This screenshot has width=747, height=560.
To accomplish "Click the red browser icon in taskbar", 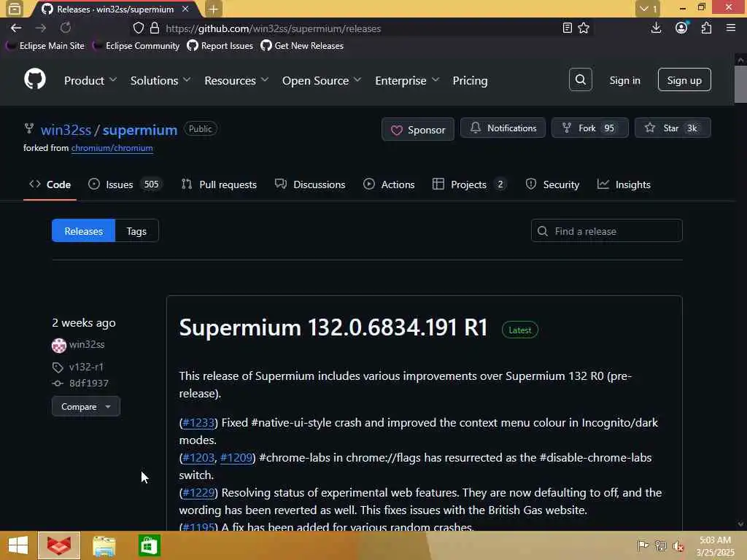I will pos(59,545).
